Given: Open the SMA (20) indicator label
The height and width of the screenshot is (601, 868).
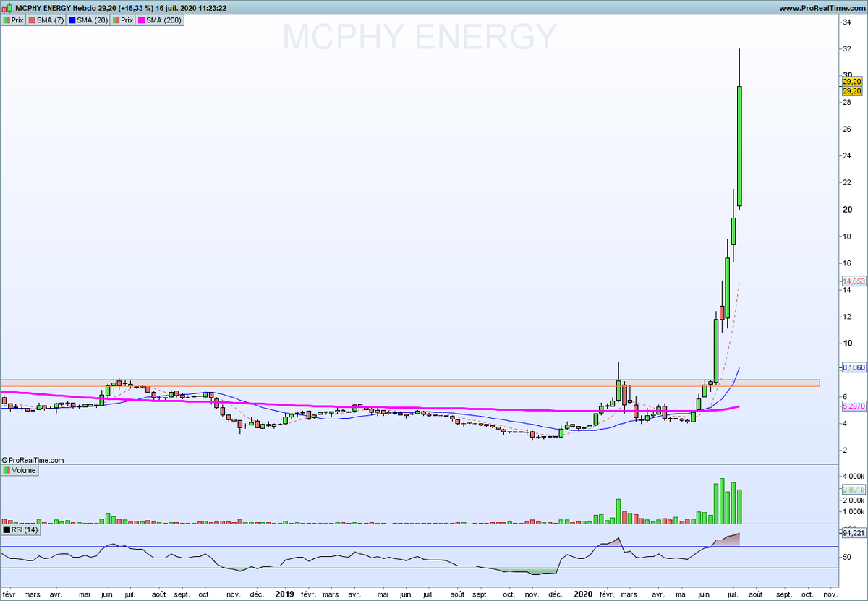Looking at the screenshot, I should coord(88,20).
